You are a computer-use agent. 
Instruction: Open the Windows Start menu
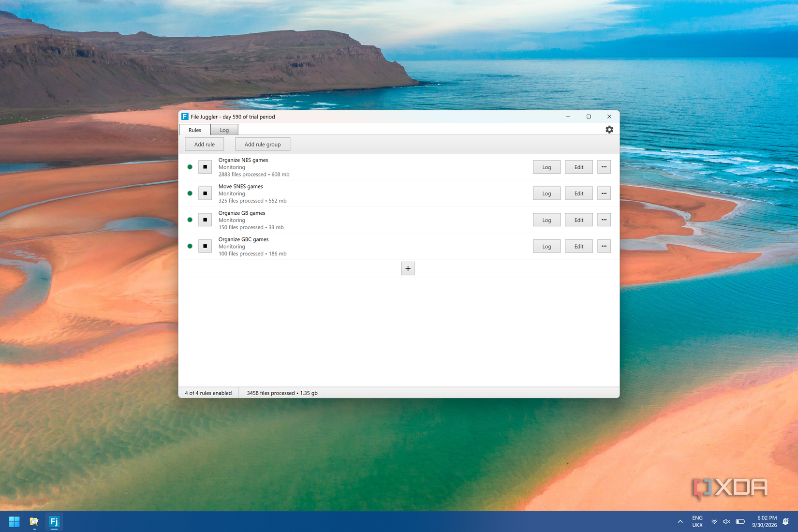(x=14, y=522)
